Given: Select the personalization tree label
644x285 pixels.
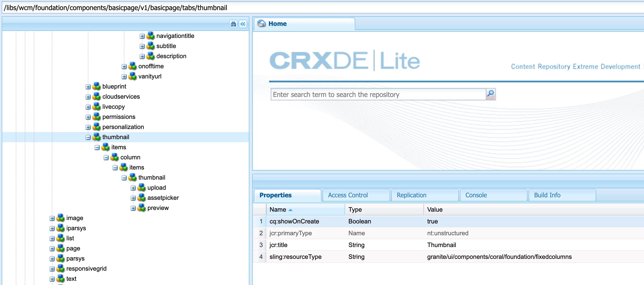Looking at the screenshot, I should [123, 127].
